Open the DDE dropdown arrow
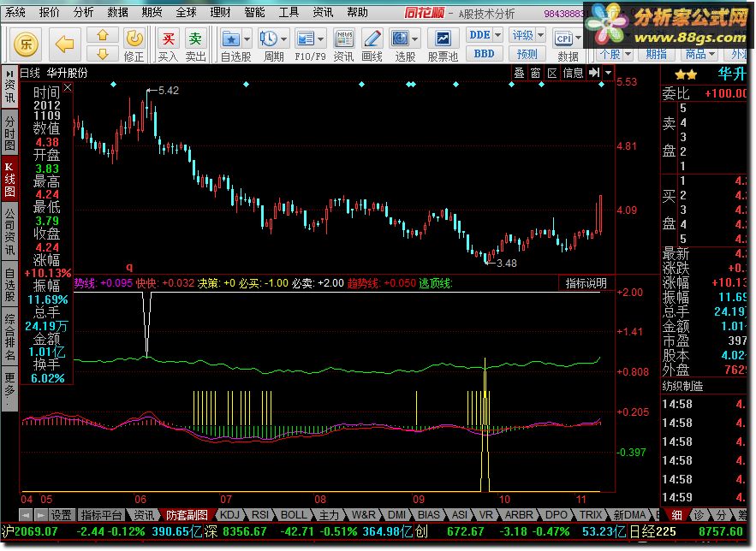Image resolution: width=756 pixels, height=551 pixels. (497, 35)
